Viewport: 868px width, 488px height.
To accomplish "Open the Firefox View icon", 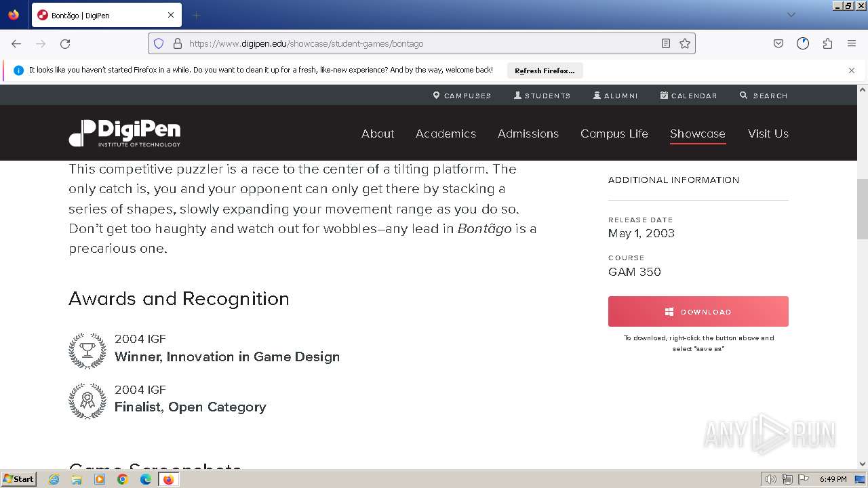I will pos(14,15).
